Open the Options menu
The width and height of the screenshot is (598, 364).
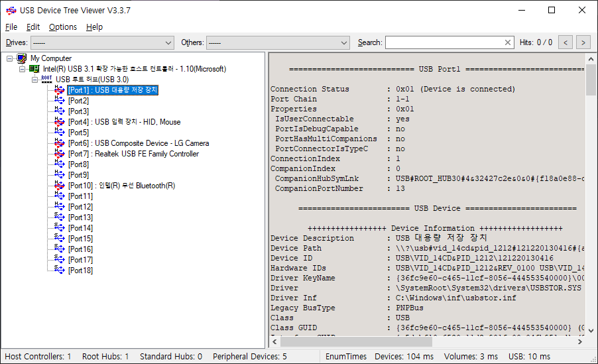click(x=63, y=27)
